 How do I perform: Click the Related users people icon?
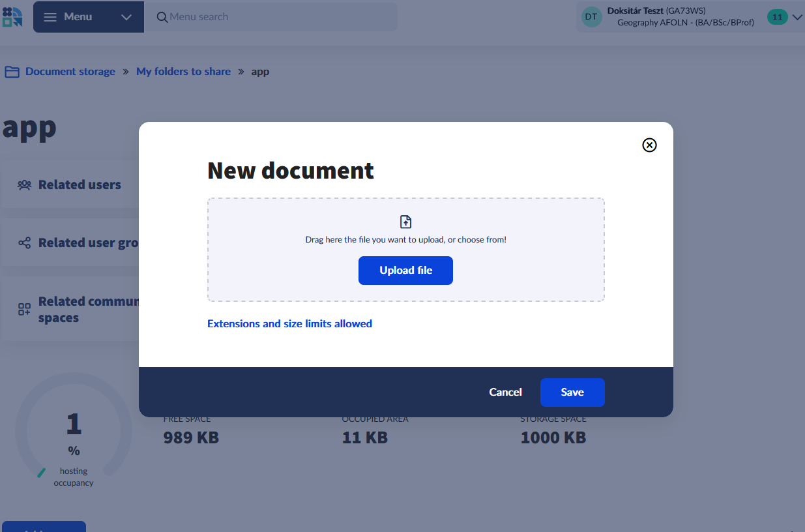[x=24, y=185]
